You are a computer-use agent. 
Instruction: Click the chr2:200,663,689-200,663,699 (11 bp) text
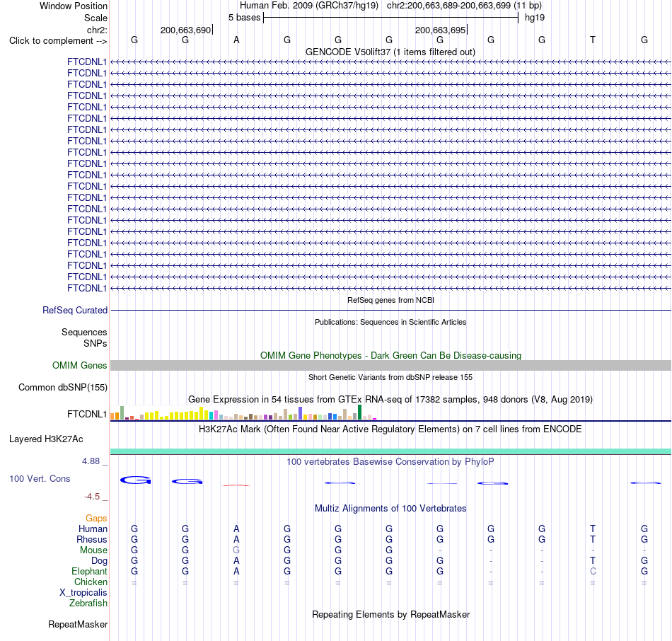point(464,6)
